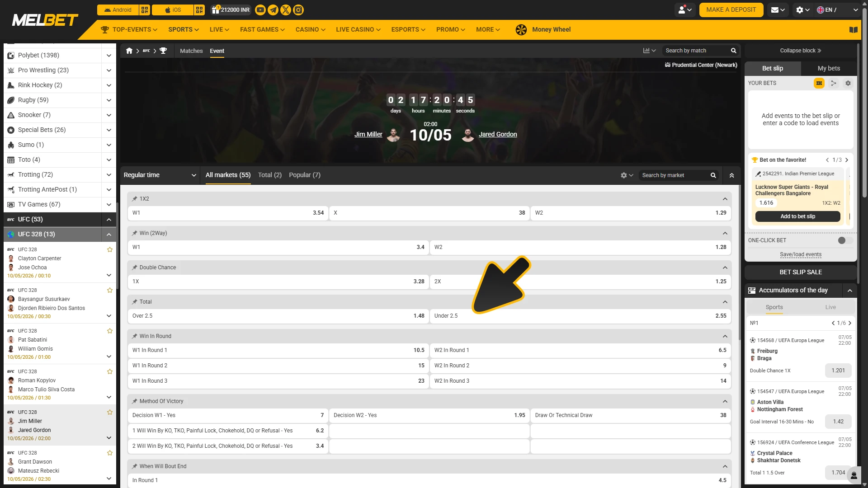
Task: Open the CASINO menu
Action: 311,30
